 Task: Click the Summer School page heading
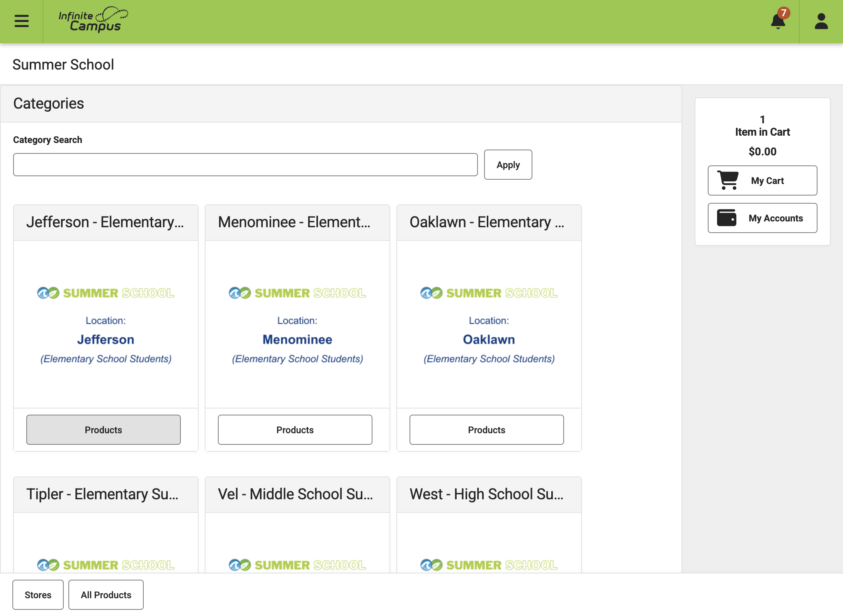(63, 65)
